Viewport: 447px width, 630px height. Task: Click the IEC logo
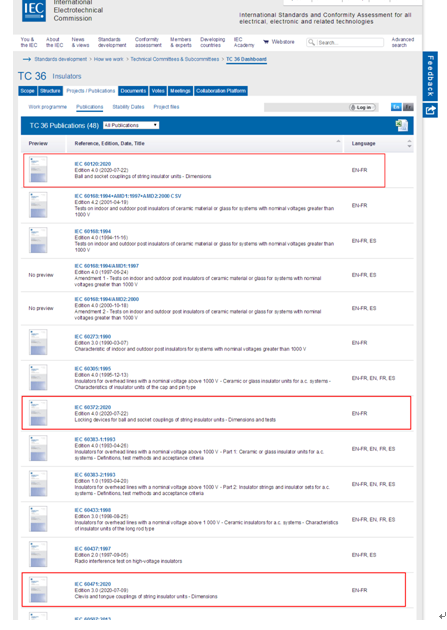pyautogui.click(x=34, y=10)
